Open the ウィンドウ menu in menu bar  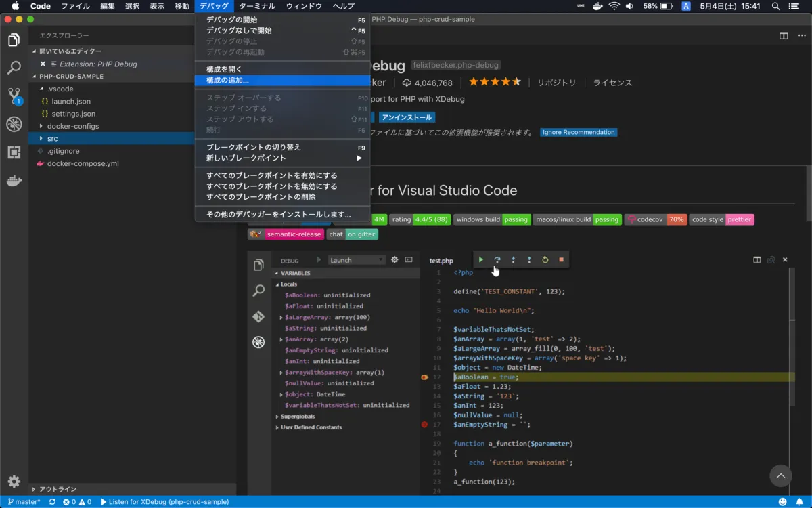(304, 6)
